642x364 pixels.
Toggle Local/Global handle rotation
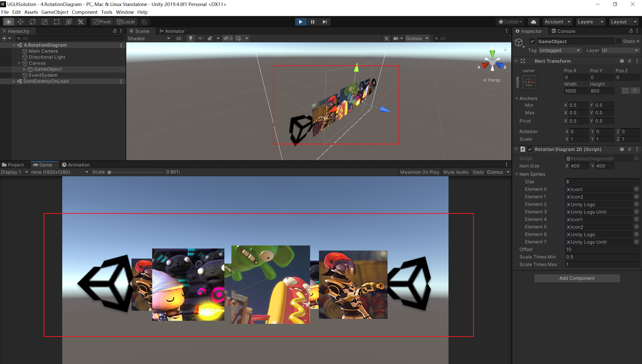point(126,22)
